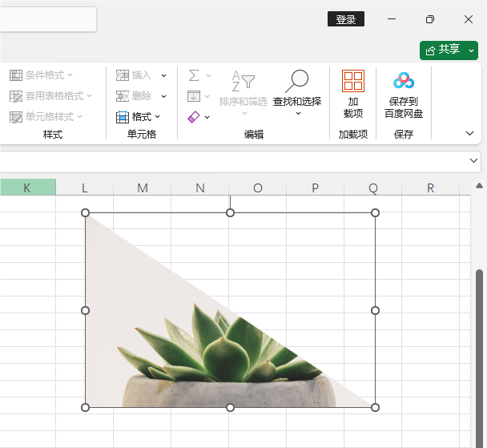Select column M header

click(143, 188)
